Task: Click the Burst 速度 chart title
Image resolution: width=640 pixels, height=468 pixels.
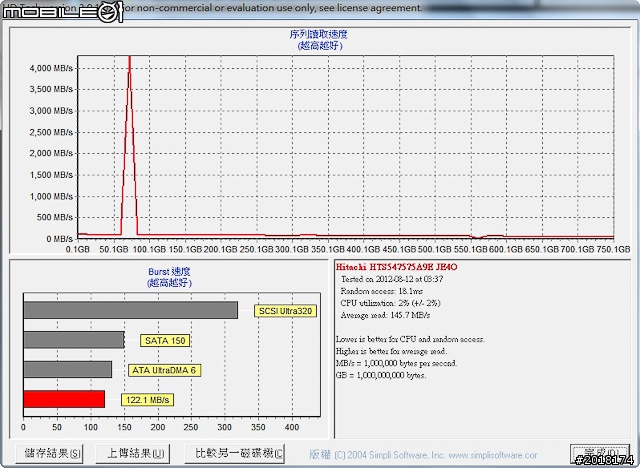Action: click(x=169, y=272)
